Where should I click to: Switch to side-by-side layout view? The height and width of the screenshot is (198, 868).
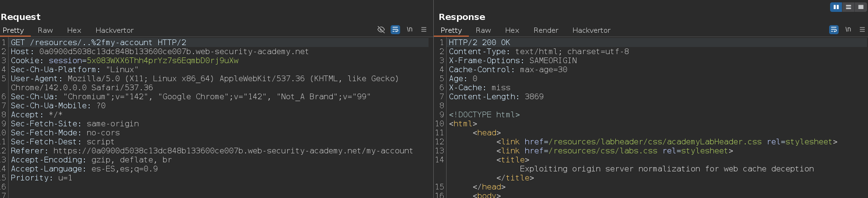[x=836, y=7]
